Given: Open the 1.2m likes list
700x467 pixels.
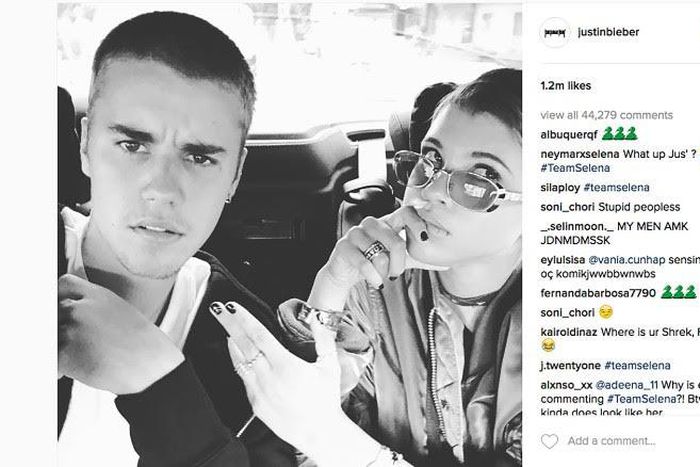Looking at the screenshot, I should click(566, 86).
